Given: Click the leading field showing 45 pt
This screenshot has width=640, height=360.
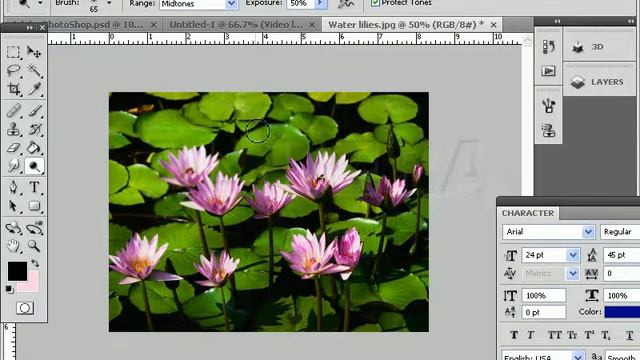Looking at the screenshot, I should click(x=622, y=255).
